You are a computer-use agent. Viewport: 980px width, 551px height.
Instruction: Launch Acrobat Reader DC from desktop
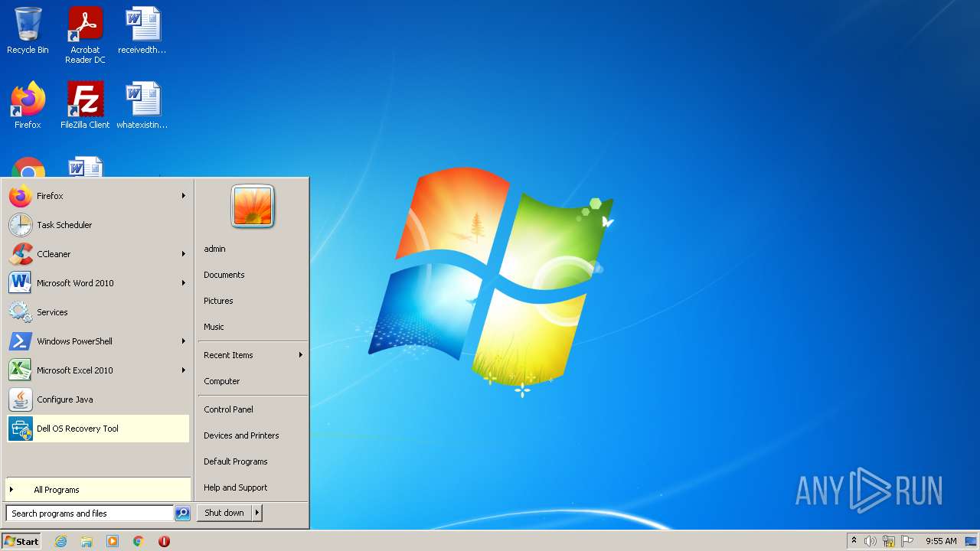pyautogui.click(x=85, y=35)
